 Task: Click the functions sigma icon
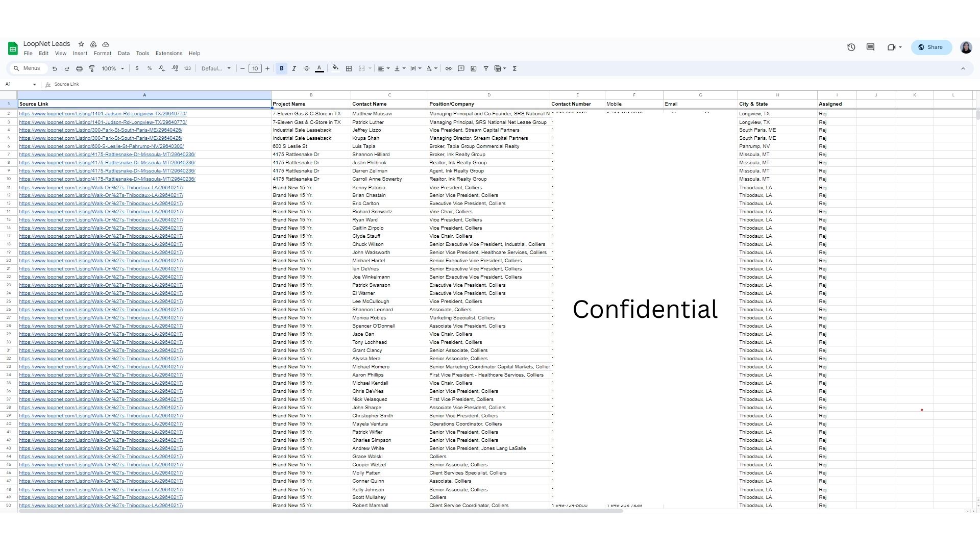coord(514,68)
